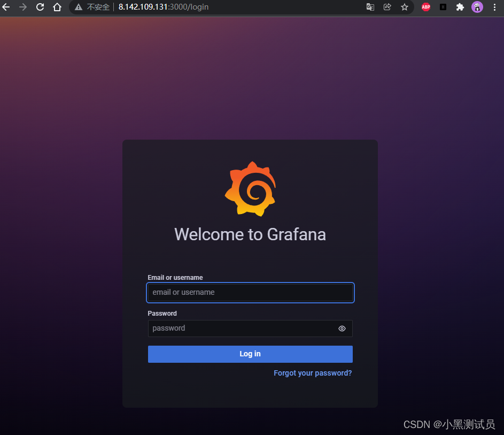Click the not-secure warning triangle icon

(x=79, y=7)
